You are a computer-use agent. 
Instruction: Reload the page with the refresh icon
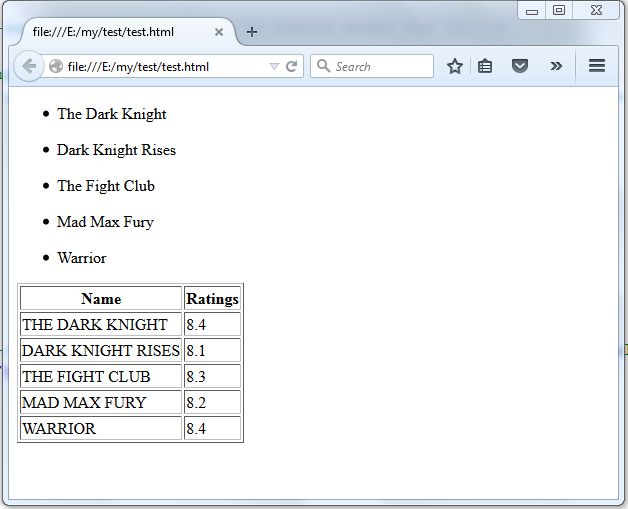292,66
